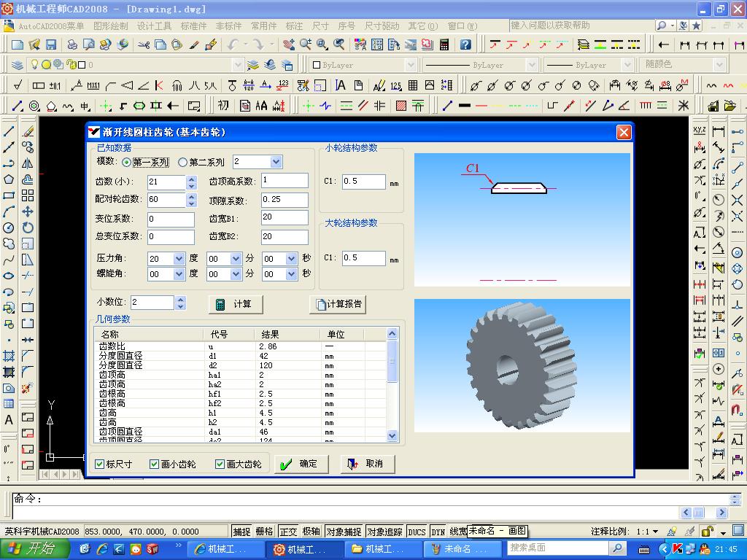
Task: Click the XYZ coordinate icon on right toolbar
Action: (x=700, y=131)
